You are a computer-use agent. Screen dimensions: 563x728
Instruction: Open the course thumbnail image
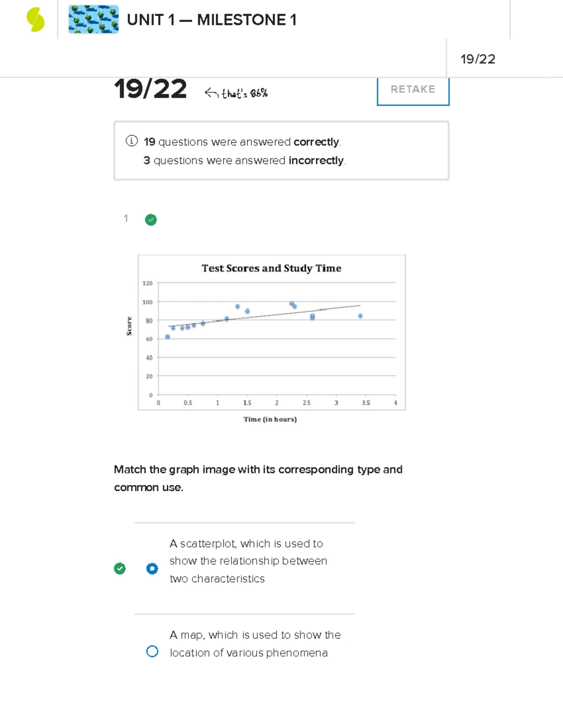pos(93,20)
